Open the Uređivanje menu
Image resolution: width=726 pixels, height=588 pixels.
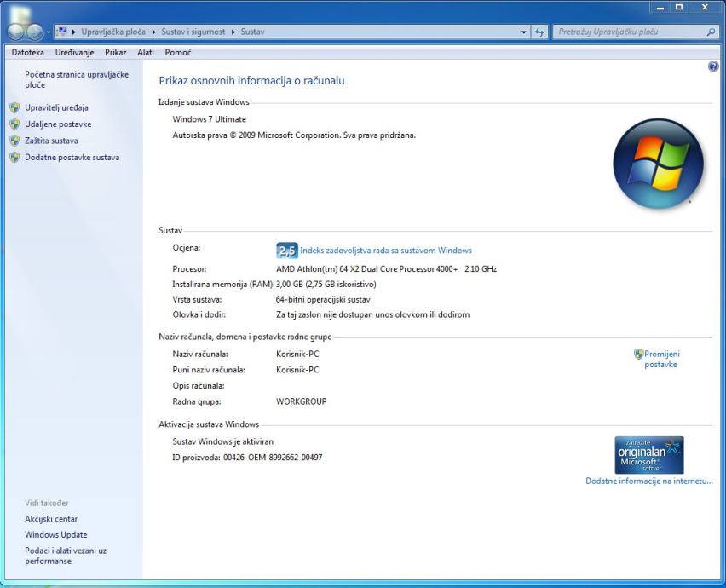coord(74,52)
